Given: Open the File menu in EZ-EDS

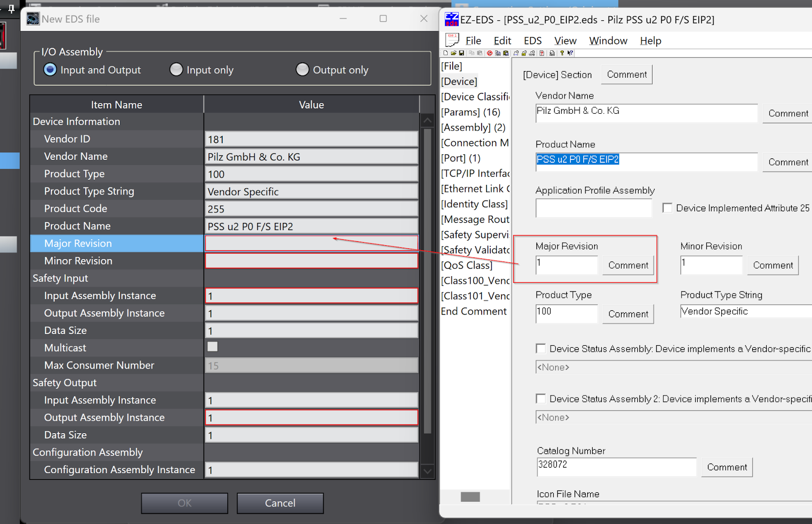Looking at the screenshot, I should [x=473, y=41].
